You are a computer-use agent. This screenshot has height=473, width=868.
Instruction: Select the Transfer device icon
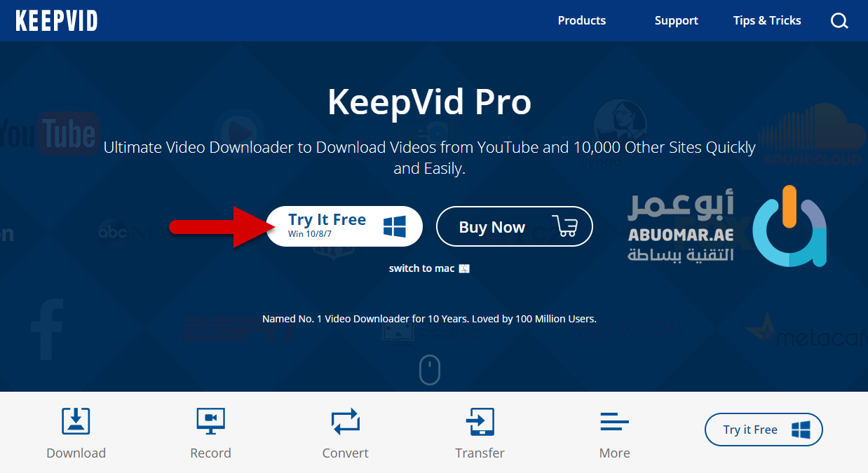[480, 421]
